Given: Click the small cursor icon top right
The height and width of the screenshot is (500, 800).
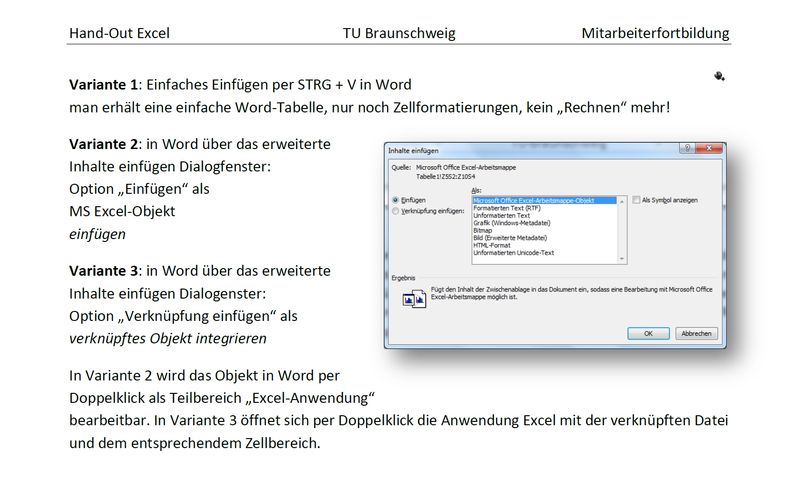Looking at the screenshot, I should pyautogui.click(x=719, y=77).
